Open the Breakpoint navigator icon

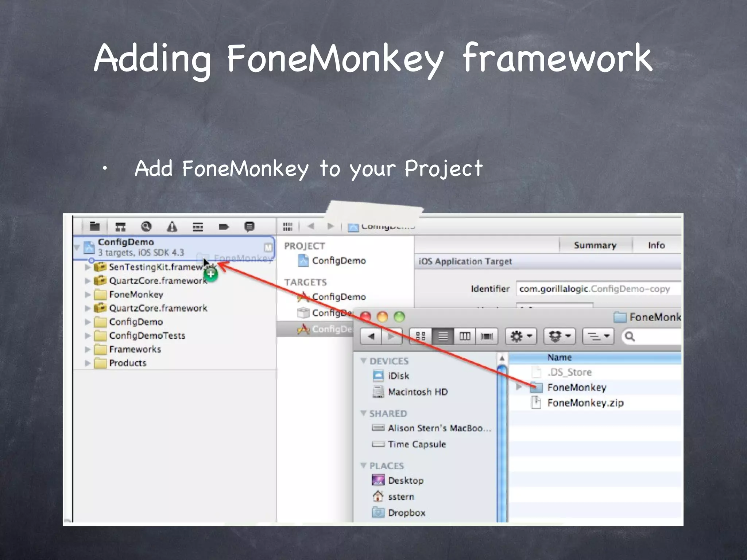pos(224,227)
